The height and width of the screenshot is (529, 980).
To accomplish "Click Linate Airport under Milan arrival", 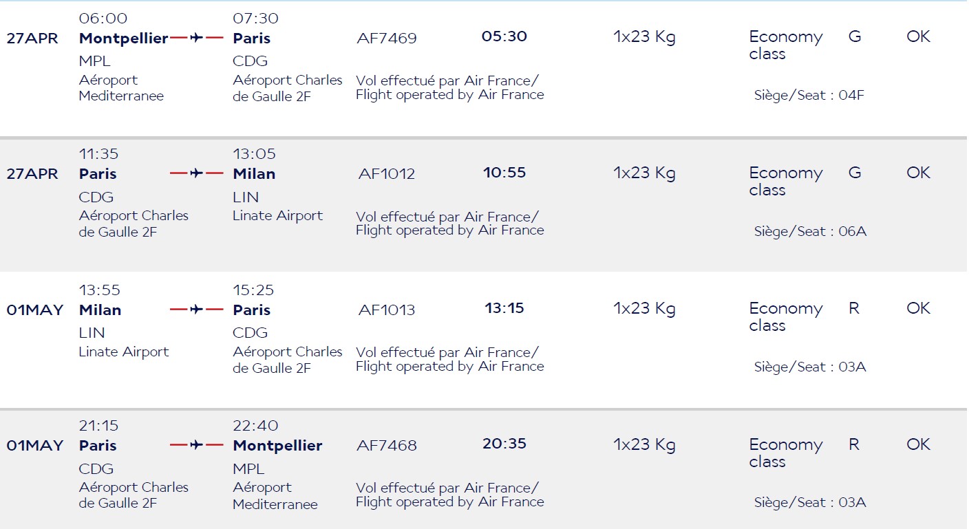I will [277, 216].
